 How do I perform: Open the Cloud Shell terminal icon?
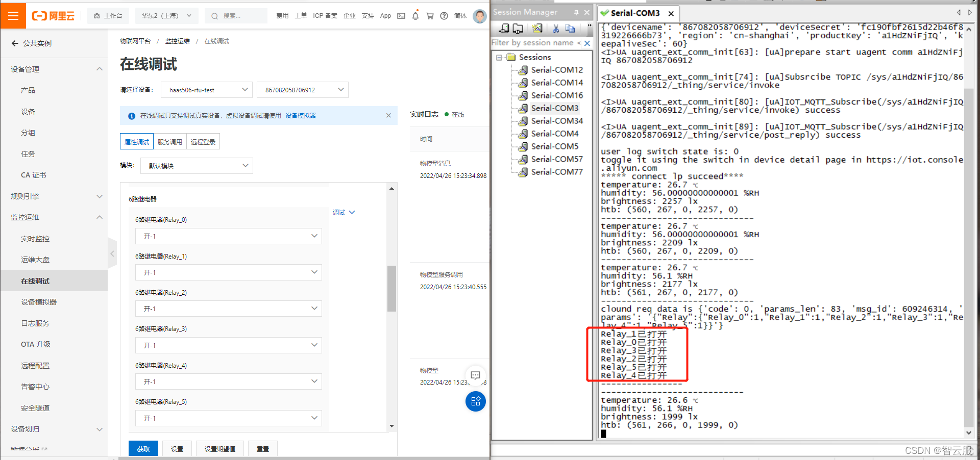(401, 16)
